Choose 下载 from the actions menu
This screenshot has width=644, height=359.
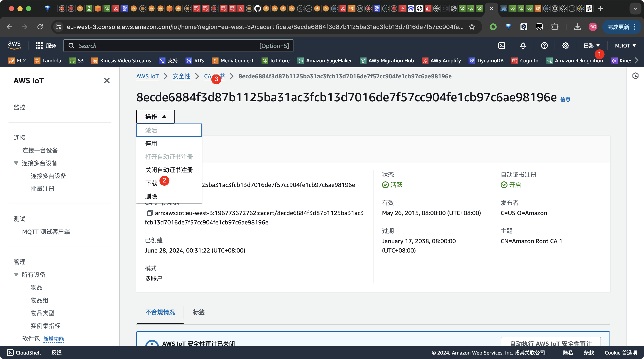pos(169,183)
